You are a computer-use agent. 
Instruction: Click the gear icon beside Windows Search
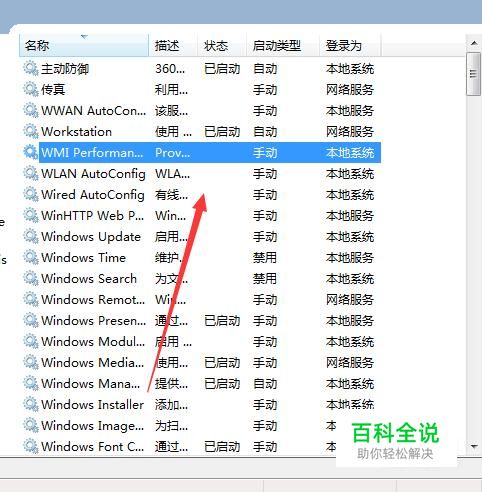[x=31, y=279]
